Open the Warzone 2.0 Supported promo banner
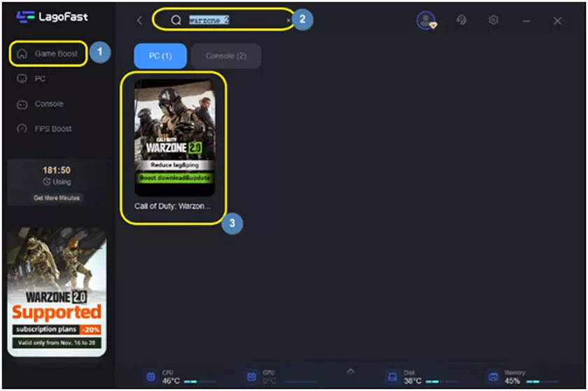588x391 pixels. point(57,292)
